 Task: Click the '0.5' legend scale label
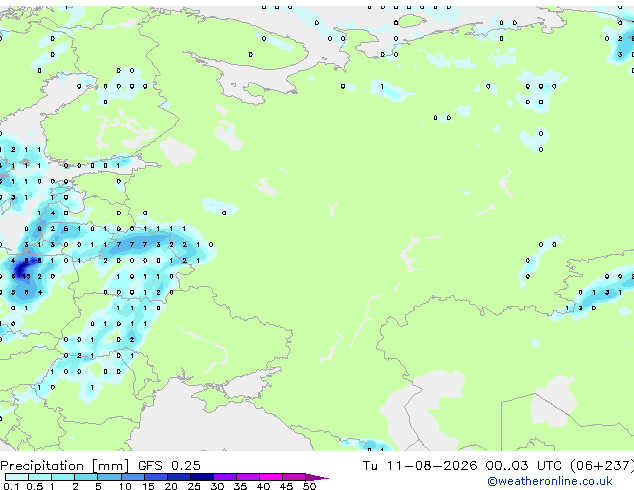tap(35, 486)
